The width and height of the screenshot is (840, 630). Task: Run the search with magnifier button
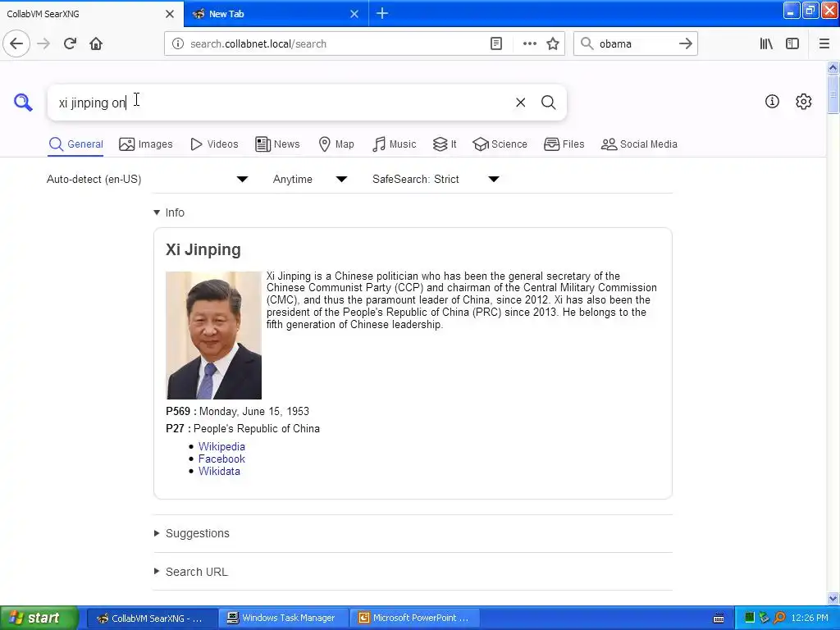tap(548, 103)
